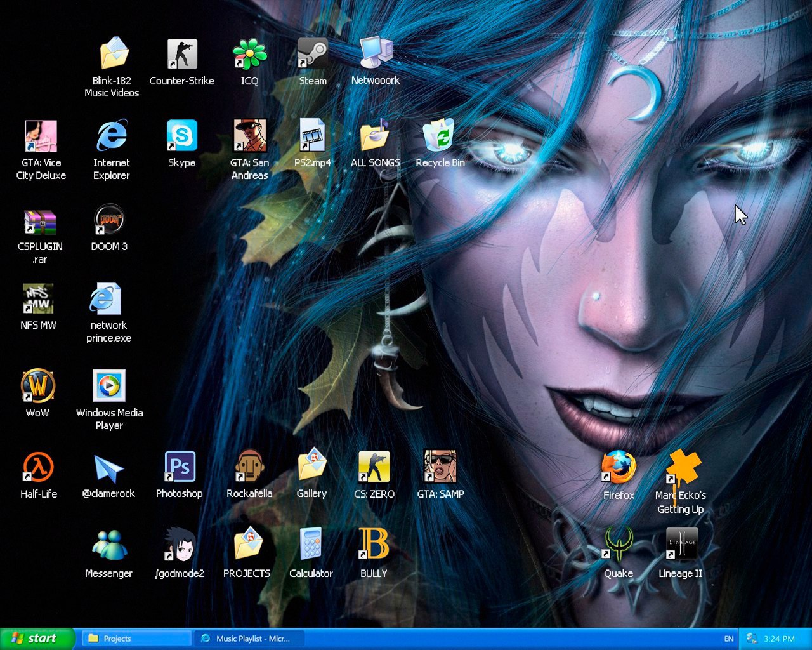The height and width of the screenshot is (650, 812).
Task: Open the Steam desktop shortcut
Action: pyautogui.click(x=313, y=53)
